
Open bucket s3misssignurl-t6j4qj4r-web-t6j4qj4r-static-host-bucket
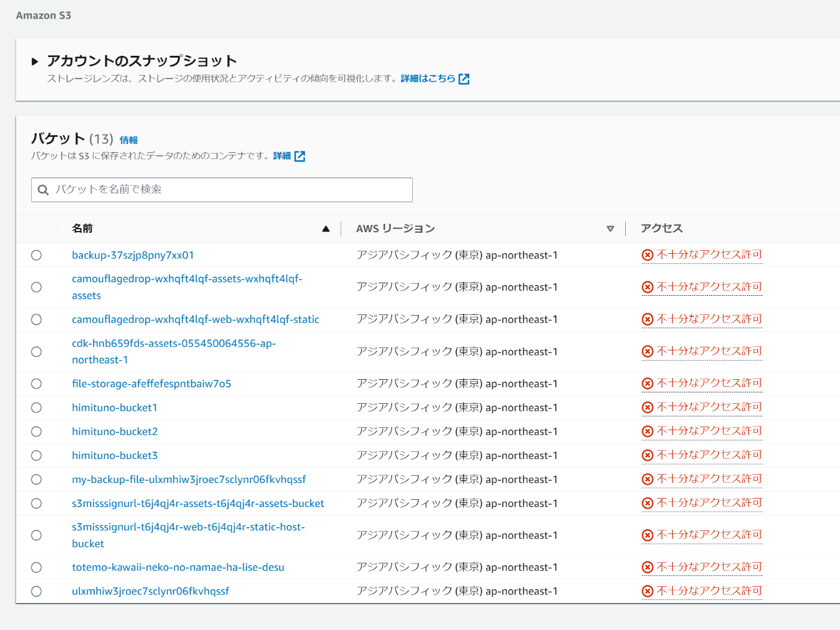pos(188,535)
